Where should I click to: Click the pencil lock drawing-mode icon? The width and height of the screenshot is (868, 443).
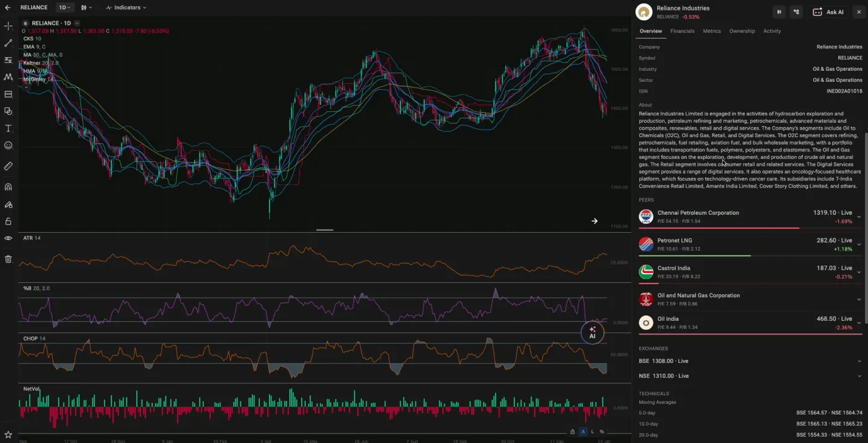tap(8, 204)
